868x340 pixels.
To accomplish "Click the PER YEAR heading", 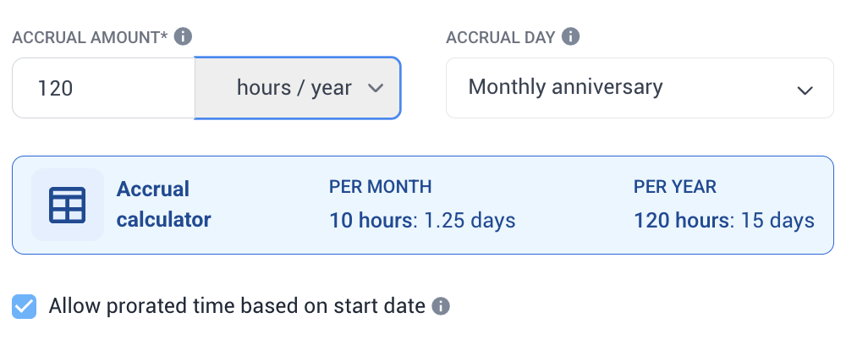I will pos(674,187).
